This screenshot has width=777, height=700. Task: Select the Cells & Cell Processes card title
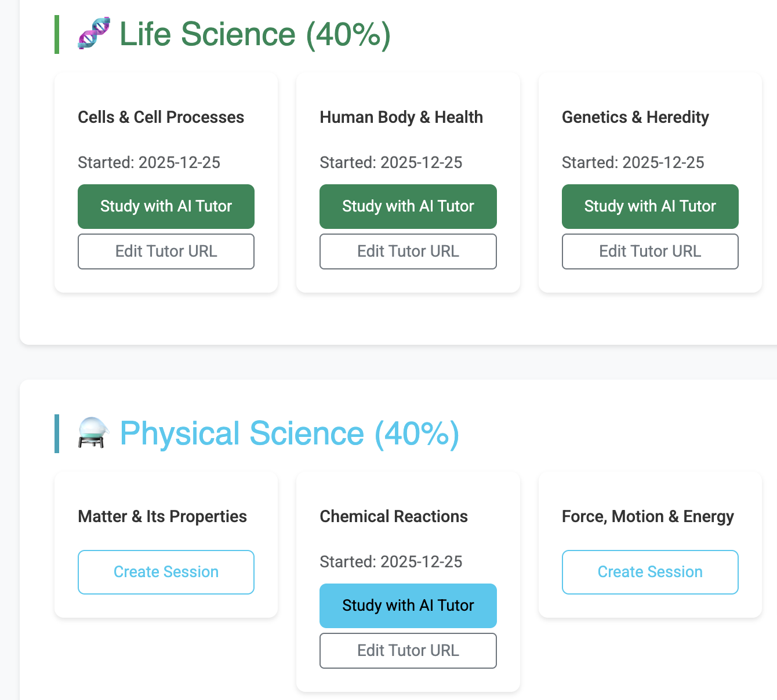[x=161, y=117]
